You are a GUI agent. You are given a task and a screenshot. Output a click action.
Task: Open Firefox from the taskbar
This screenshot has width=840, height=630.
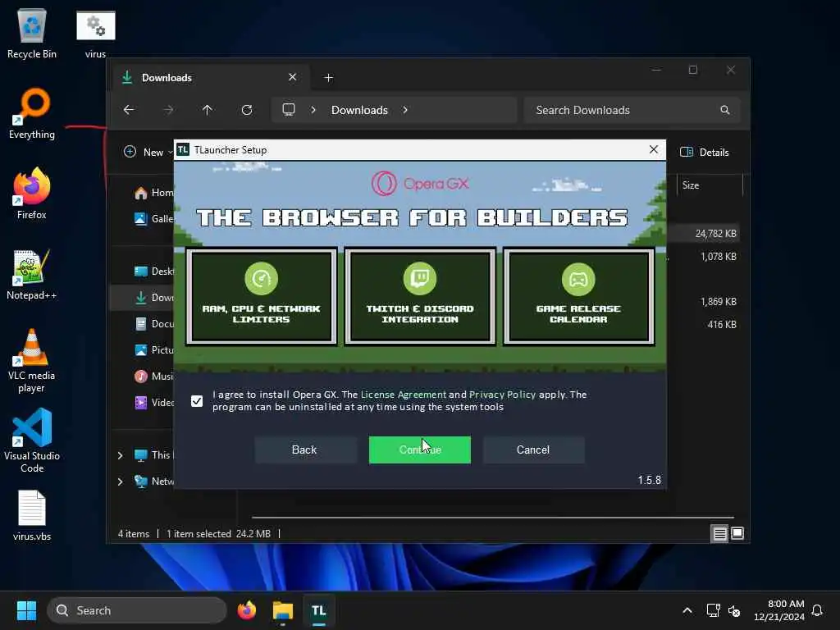[x=246, y=610]
